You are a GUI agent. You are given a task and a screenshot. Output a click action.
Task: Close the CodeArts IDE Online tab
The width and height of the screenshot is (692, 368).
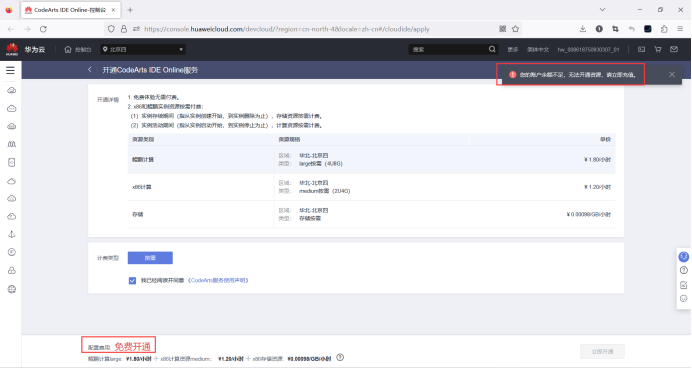(x=113, y=10)
